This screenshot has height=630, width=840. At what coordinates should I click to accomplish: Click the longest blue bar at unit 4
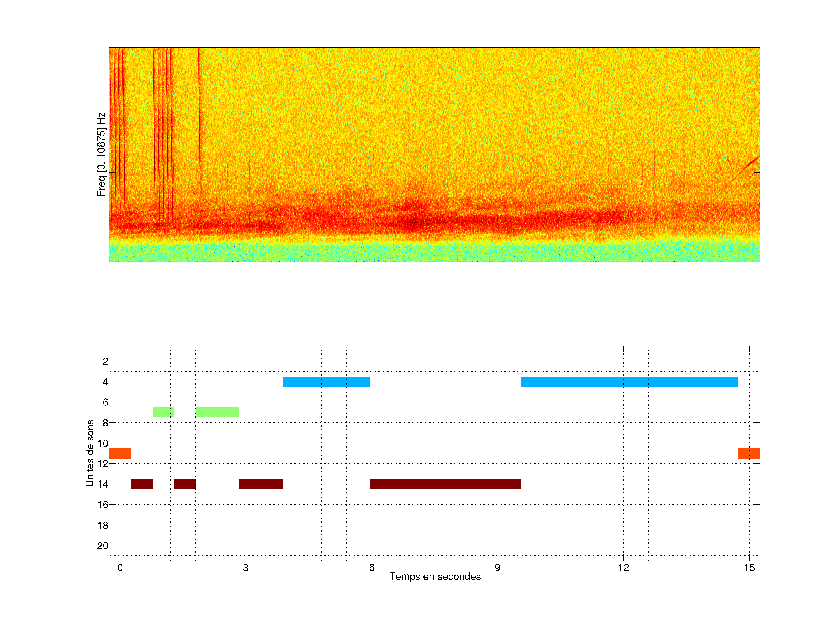click(x=630, y=381)
